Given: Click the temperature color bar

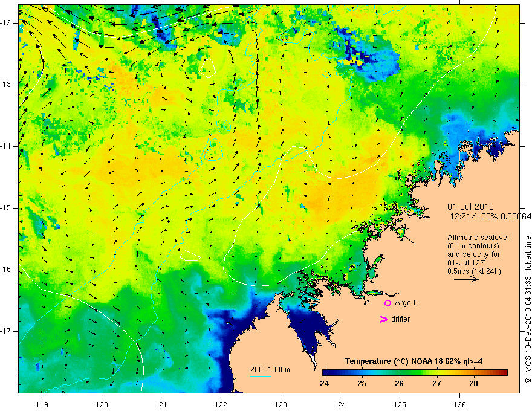Looking at the screenshot, I should pos(415,372).
